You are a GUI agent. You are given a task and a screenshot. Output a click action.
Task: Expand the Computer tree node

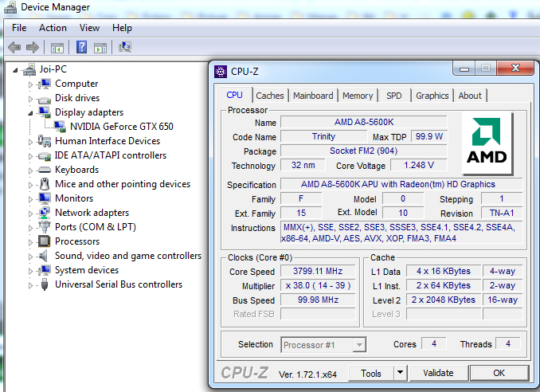coord(30,84)
